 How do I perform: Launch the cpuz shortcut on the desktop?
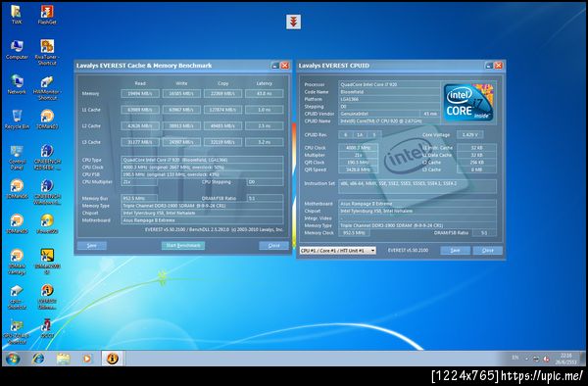click(17, 297)
